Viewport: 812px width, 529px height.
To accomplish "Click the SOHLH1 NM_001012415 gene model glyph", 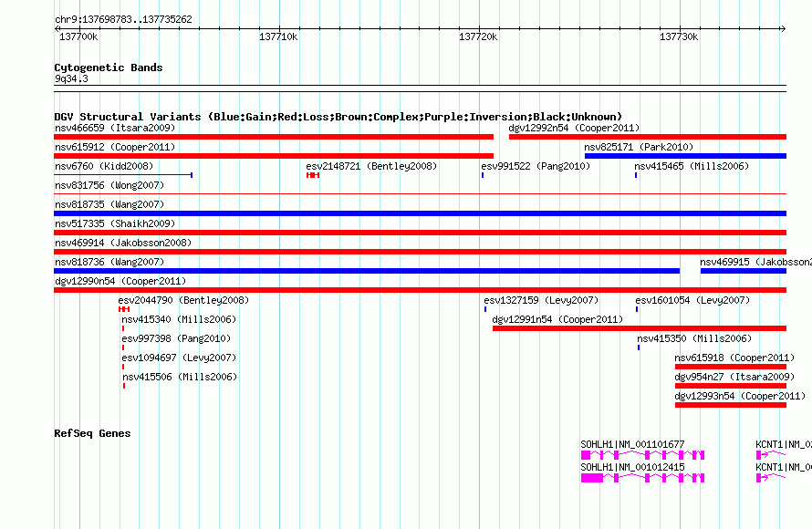I will pyautogui.click(x=642, y=478).
